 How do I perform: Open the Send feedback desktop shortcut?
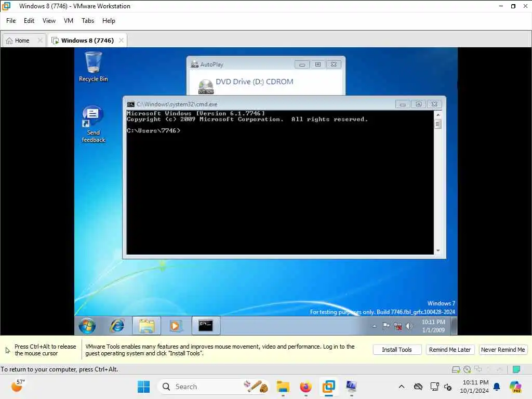tap(94, 124)
